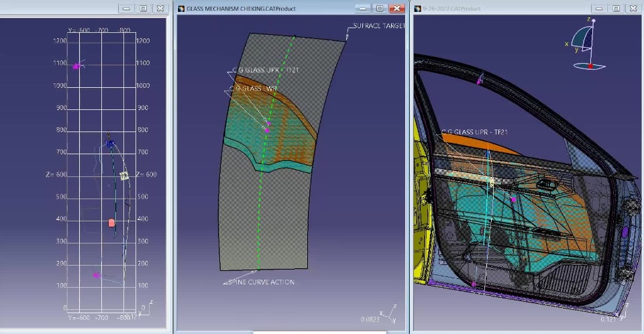Close the 9-26-2022.CATProduct window
Viewport: 644px width, 334px height.
(633, 8)
